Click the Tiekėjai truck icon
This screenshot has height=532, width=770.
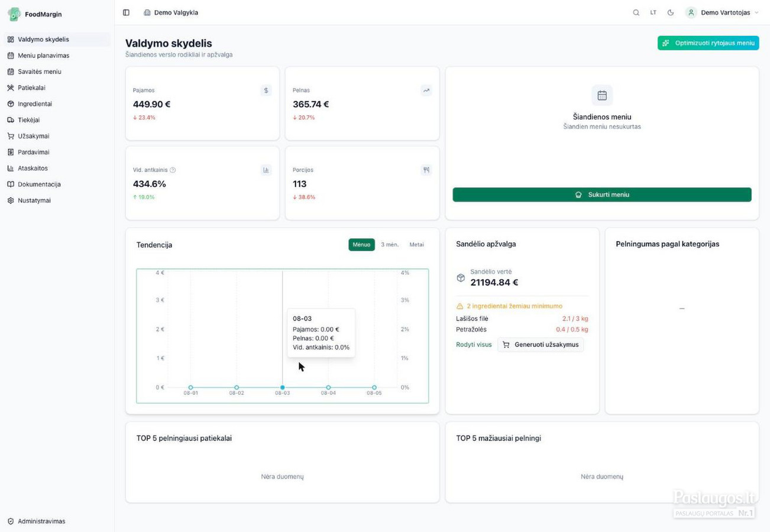click(x=11, y=120)
